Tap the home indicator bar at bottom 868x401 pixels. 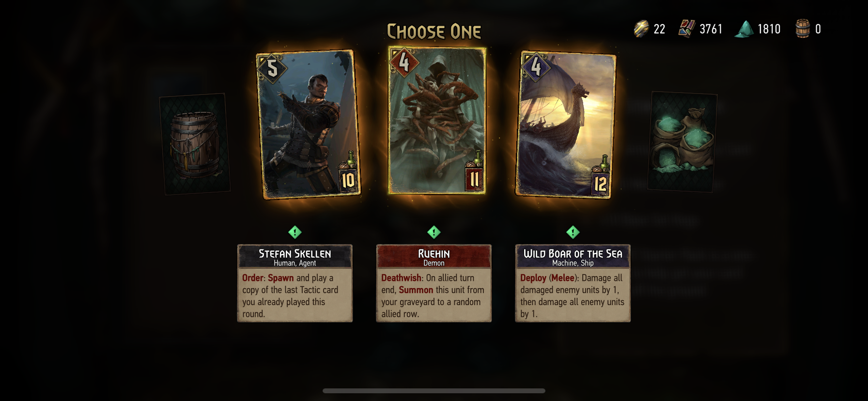click(434, 391)
